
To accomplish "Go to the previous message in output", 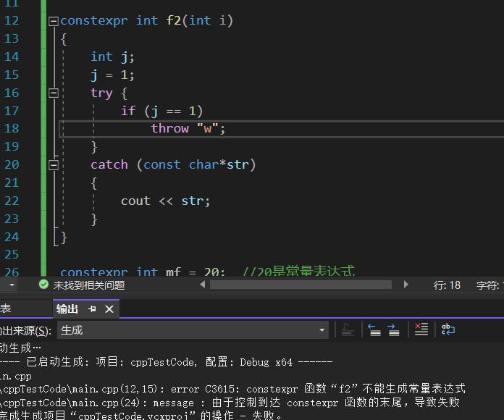I will tap(374, 330).
